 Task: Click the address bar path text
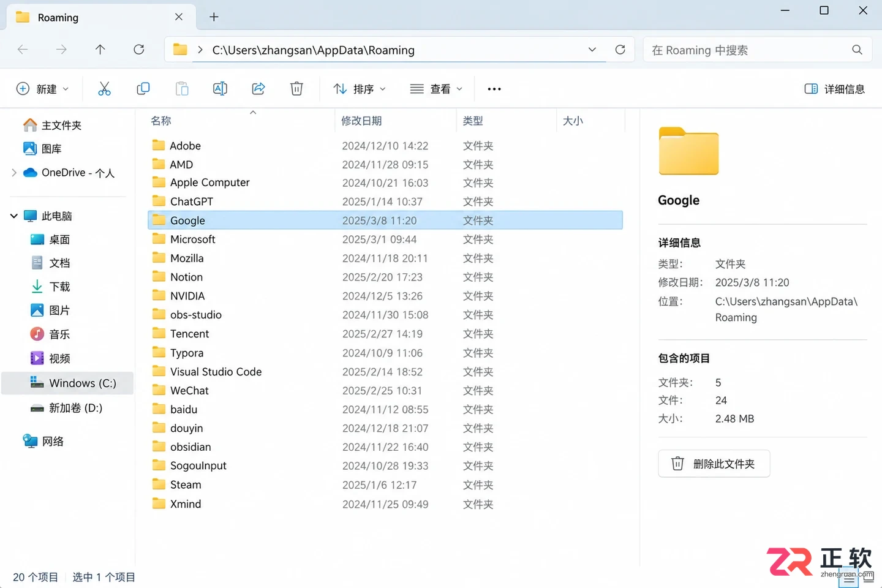click(314, 50)
